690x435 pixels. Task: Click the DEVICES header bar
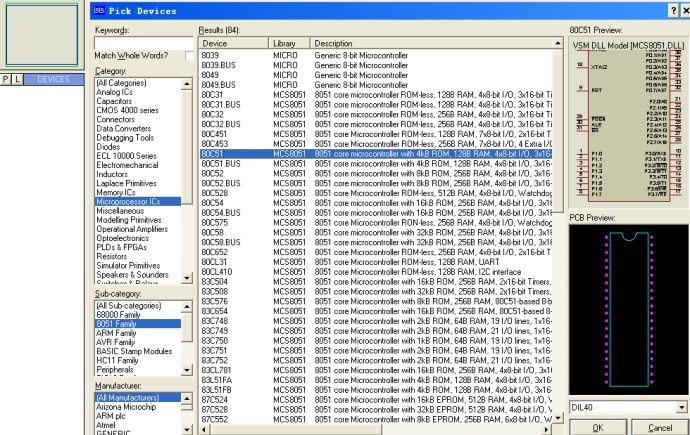54,79
